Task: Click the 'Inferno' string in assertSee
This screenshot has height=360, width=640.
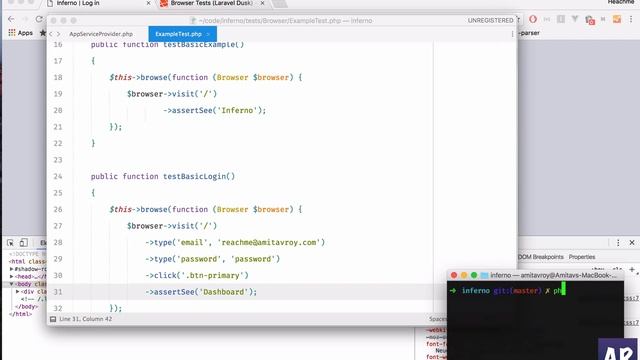Action: [x=237, y=110]
